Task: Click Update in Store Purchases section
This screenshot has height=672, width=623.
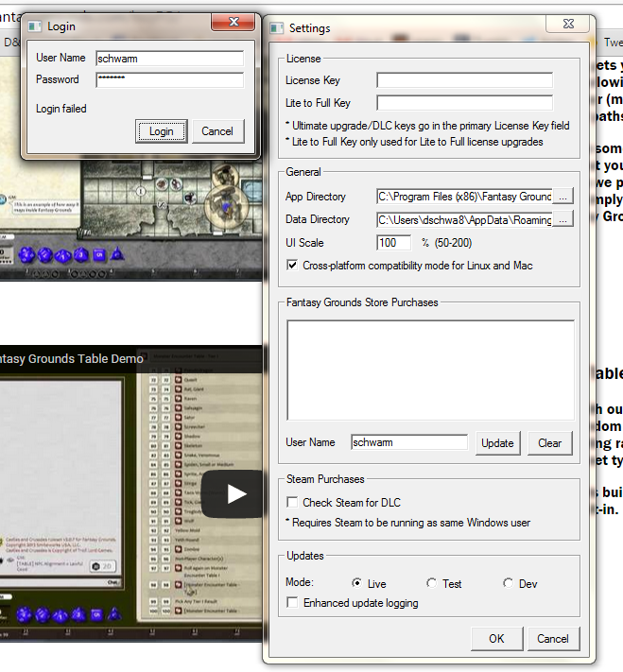Action: pos(497,442)
